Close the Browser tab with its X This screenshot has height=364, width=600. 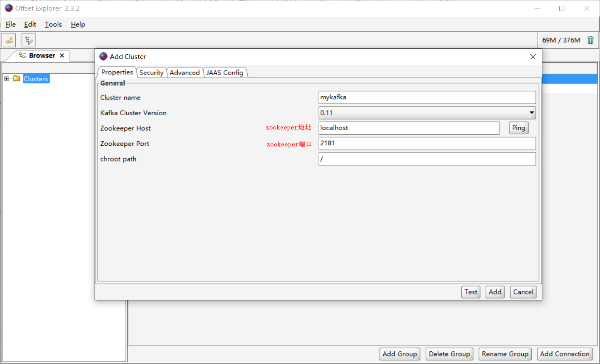pos(62,56)
